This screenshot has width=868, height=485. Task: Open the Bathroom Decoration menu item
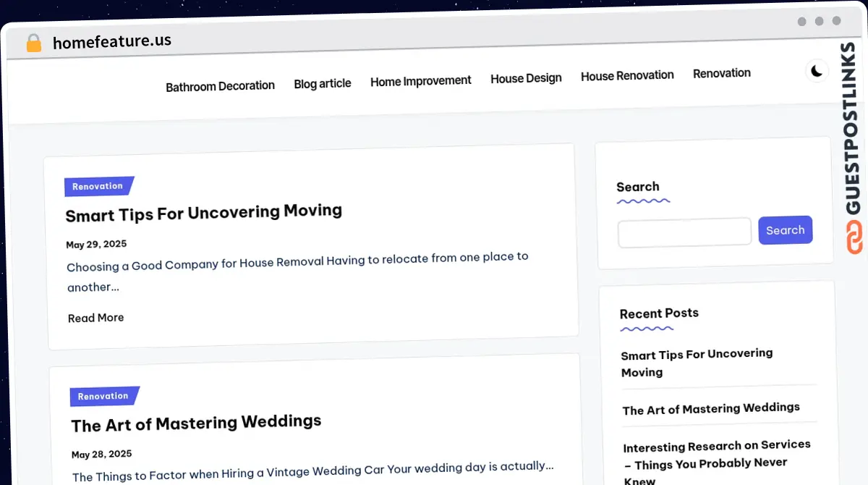point(220,86)
